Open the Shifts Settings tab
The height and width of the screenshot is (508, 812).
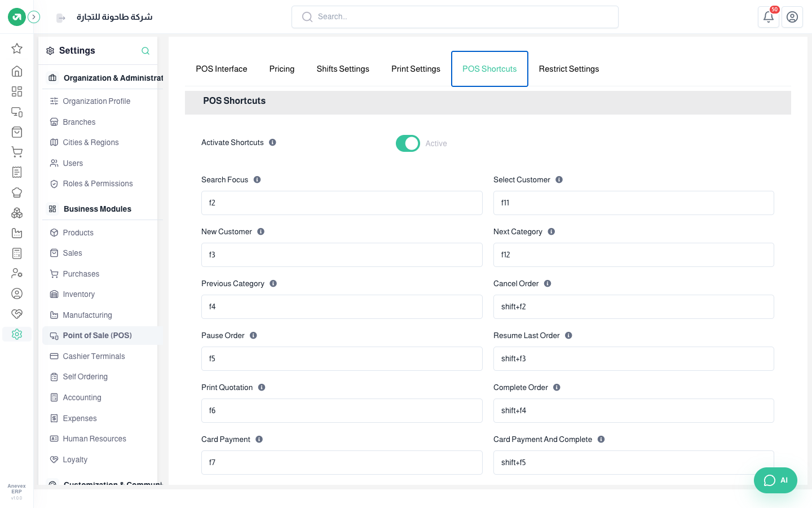(x=343, y=69)
